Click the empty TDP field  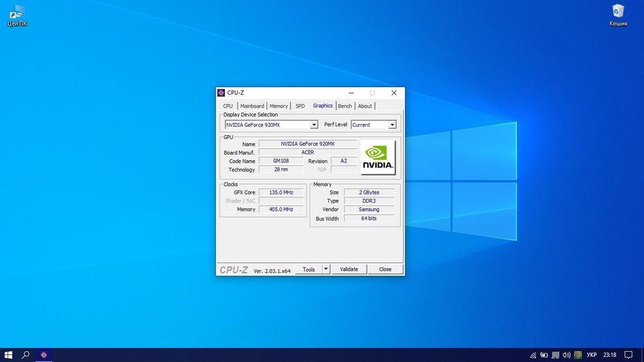tap(344, 169)
